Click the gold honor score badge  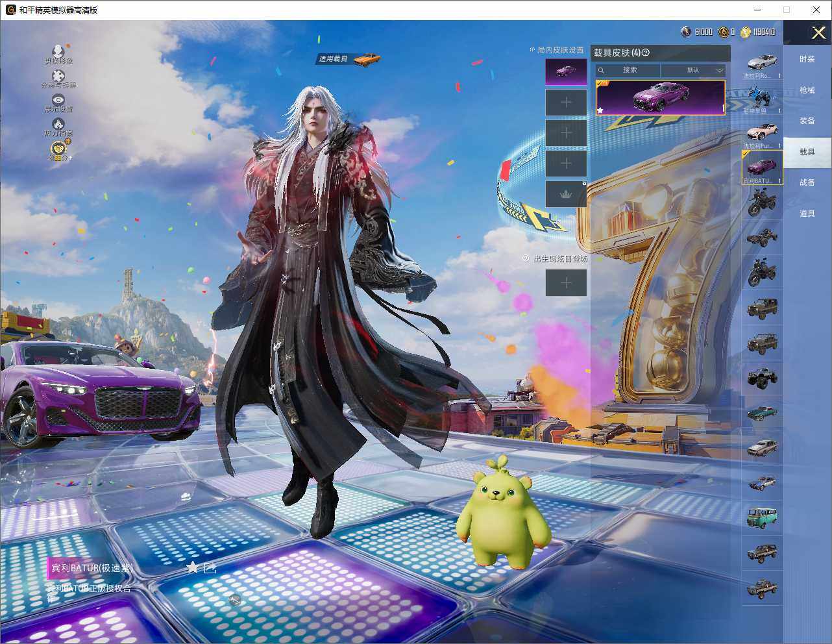59,150
